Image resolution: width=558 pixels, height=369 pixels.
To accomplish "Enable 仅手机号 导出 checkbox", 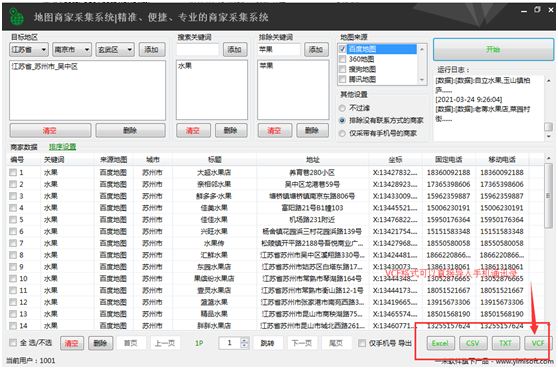I will pos(362,343).
